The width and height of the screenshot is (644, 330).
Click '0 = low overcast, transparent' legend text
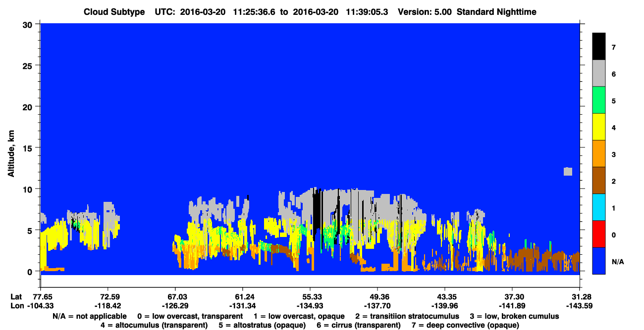tap(190, 316)
